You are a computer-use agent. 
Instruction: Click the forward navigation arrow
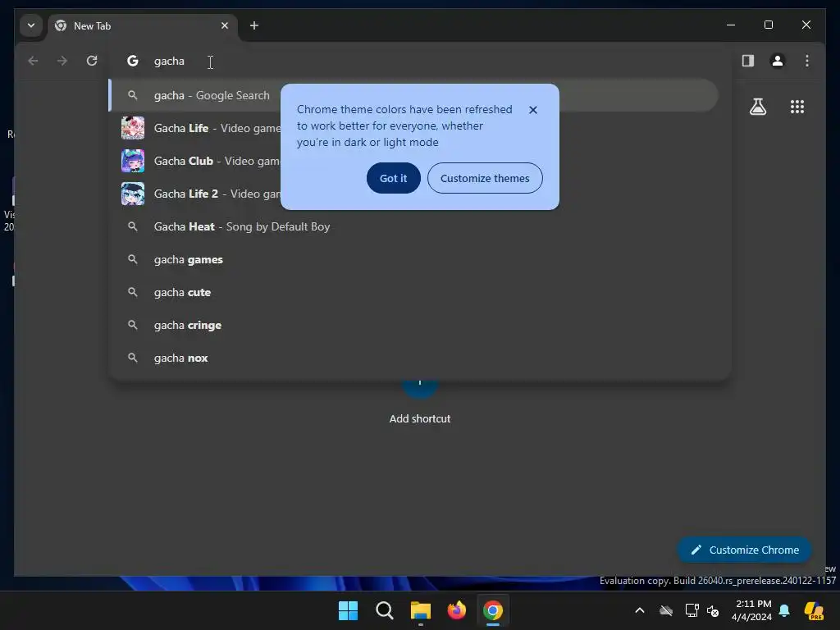pyautogui.click(x=62, y=61)
